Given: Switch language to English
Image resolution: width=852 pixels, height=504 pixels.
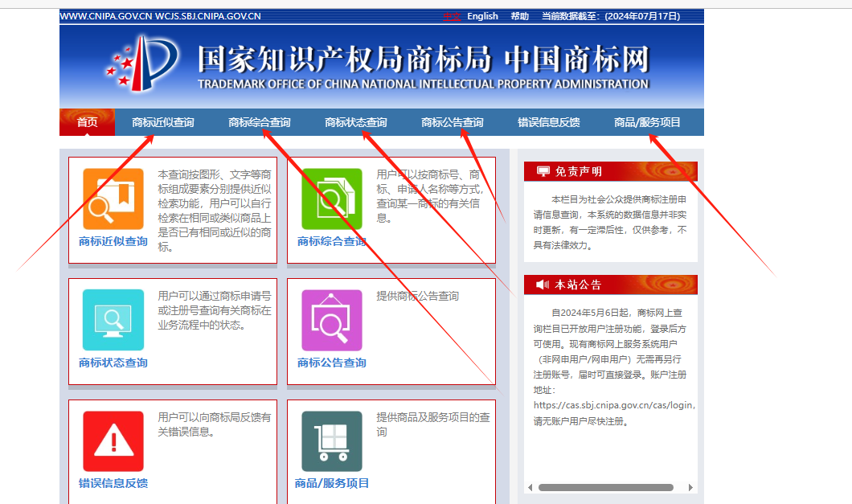Looking at the screenshot, I should [482, 16].
